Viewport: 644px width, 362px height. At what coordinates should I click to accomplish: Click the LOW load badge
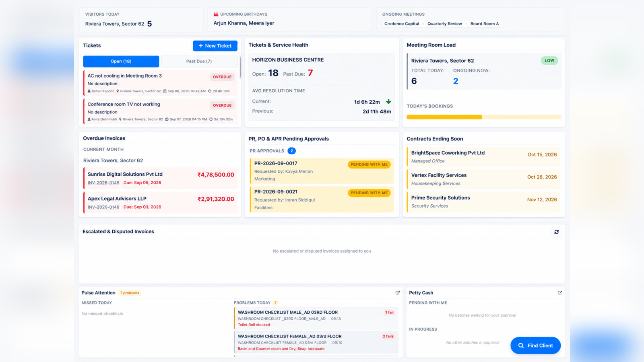click(x=549, y=61)
